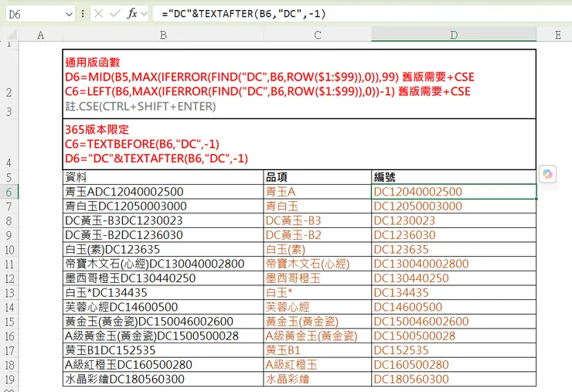572x392 pixels.
Task: Click DC黃玉-B3 in 品項 column
Action: (x=318, y=220)
